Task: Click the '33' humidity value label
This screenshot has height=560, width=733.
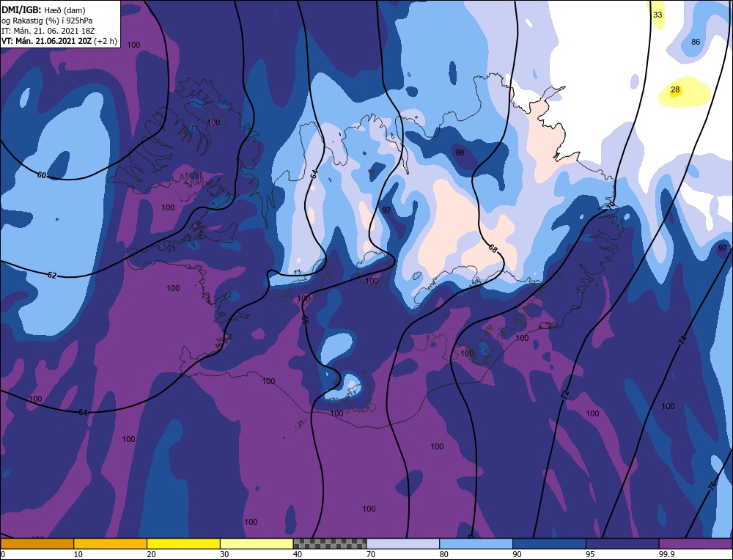Action: click(x=658, y=15)
